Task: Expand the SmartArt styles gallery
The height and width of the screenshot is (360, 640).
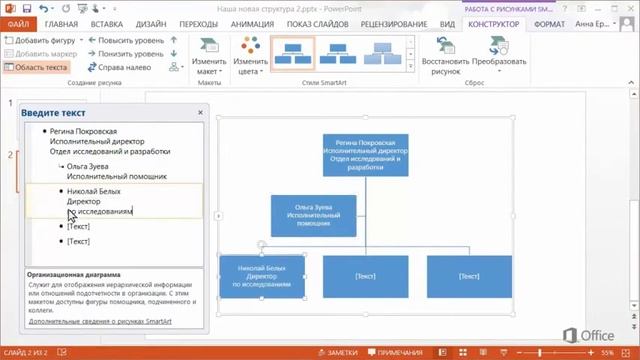Action: [411, 67]
